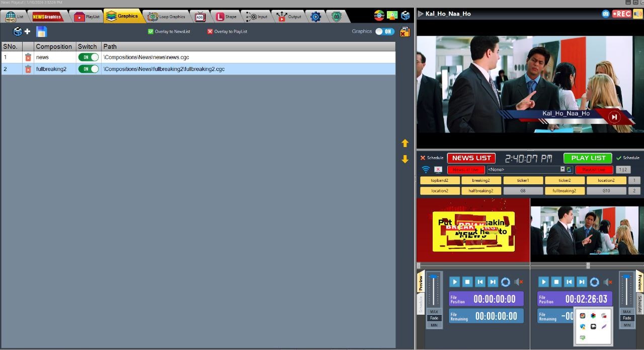Select the right vertical Schedule tab

point(639,304)
